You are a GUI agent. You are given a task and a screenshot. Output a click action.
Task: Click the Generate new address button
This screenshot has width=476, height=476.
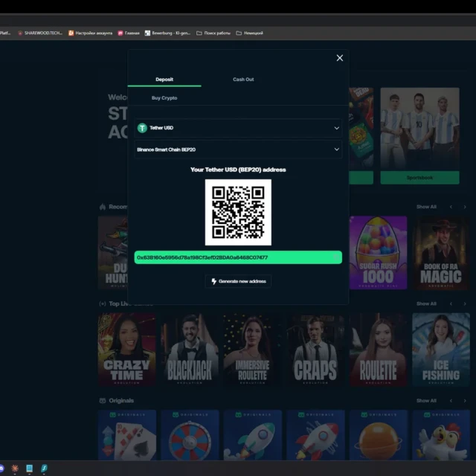(238, 281)
